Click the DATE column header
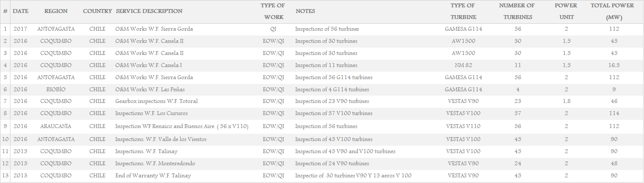Image resolution: width=644 pixels, height=183 pixels. click(20, 11)
